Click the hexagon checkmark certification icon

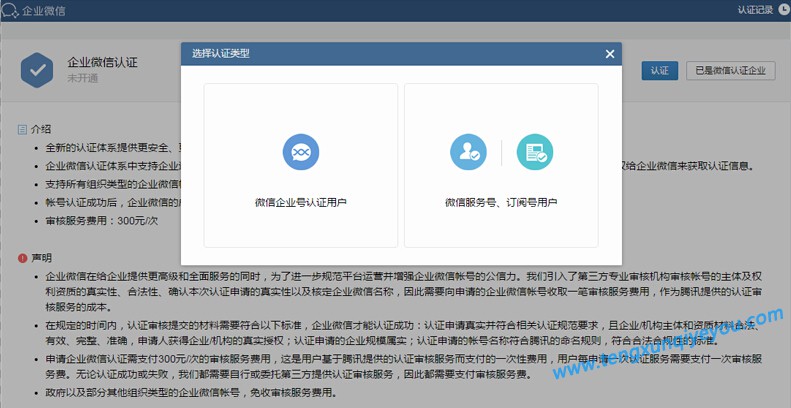37,70
